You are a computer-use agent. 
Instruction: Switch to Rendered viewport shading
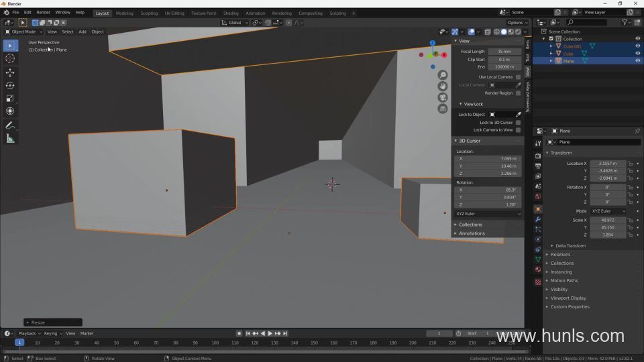519,32
